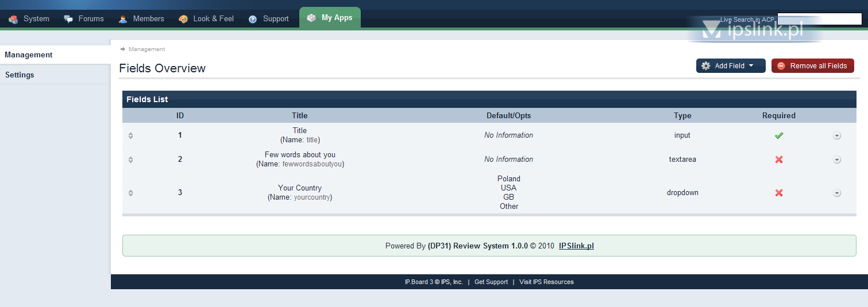Click the gear icon on Add Field
Viewport: 868px width, 307px height.
[706, 66]
